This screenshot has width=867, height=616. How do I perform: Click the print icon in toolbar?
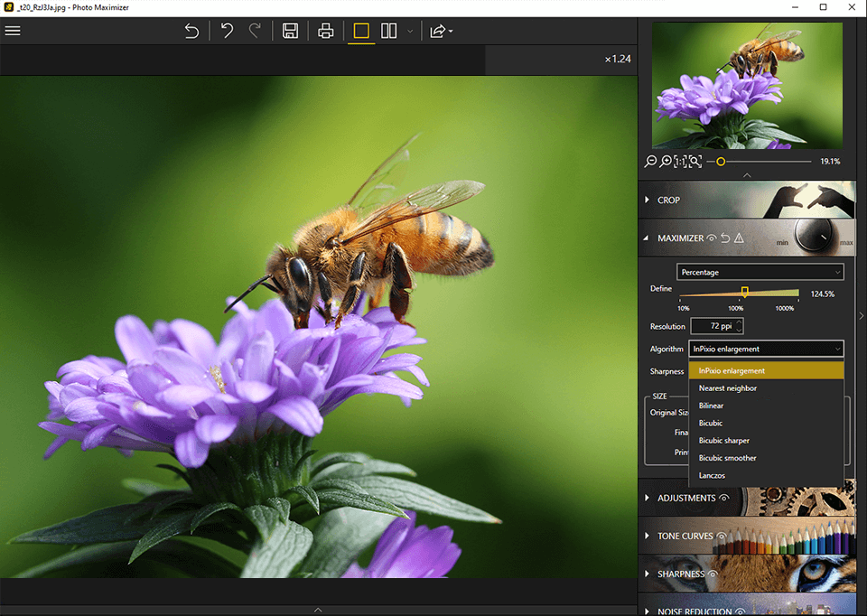tap(326, 31)
